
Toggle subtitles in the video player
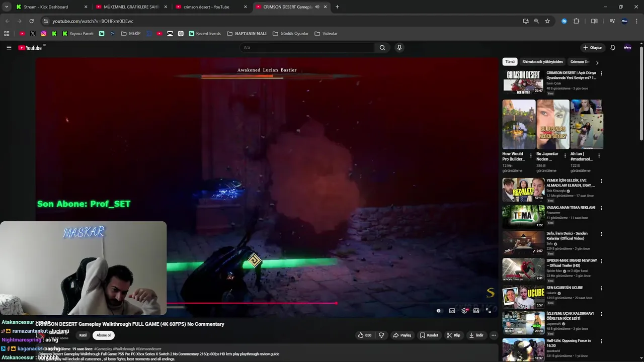[x=452, y=311]
